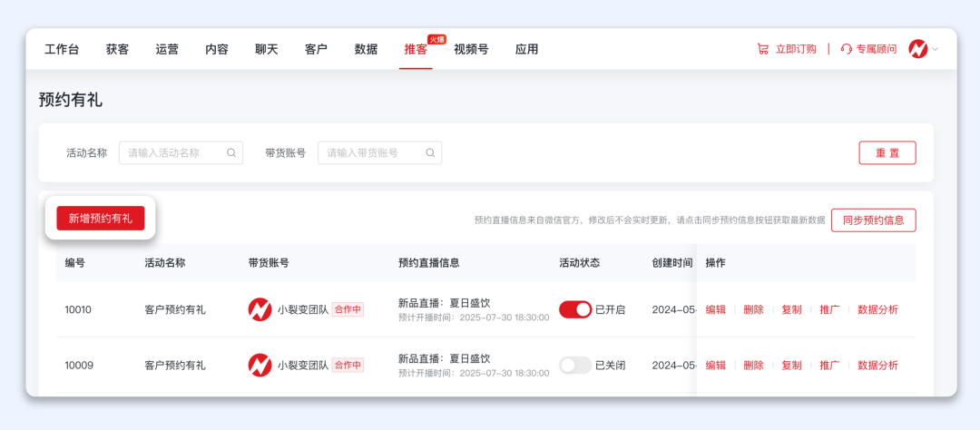980x430 pixels.
Task: Click 小裂变团队 logo in row 10009
Action: [260, 365]
